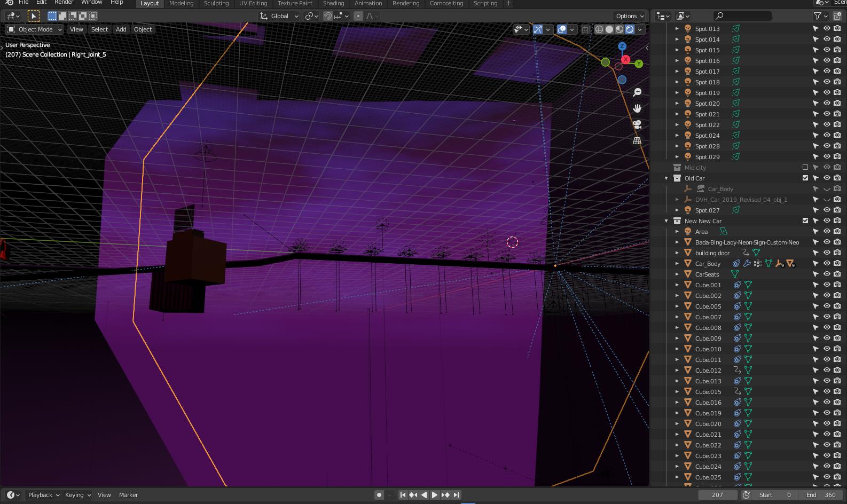Switch to Modeling workspace tab
This screenshot has height=504, width=847.
point(181,3)
